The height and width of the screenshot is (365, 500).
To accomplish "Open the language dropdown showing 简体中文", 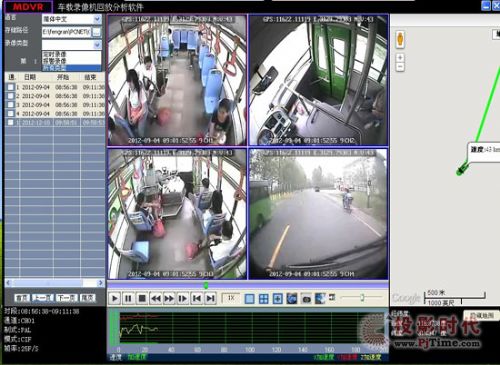I will (x=71, y=19).
